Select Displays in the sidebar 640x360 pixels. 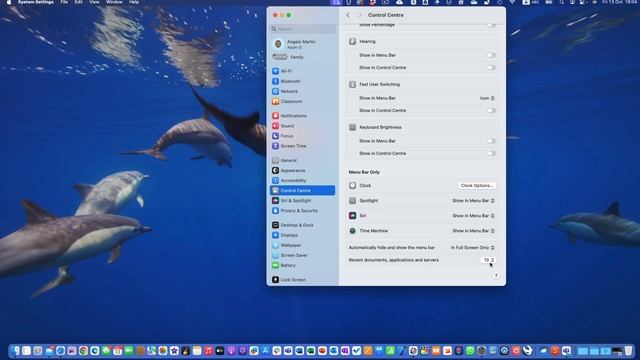coord(302,235)
